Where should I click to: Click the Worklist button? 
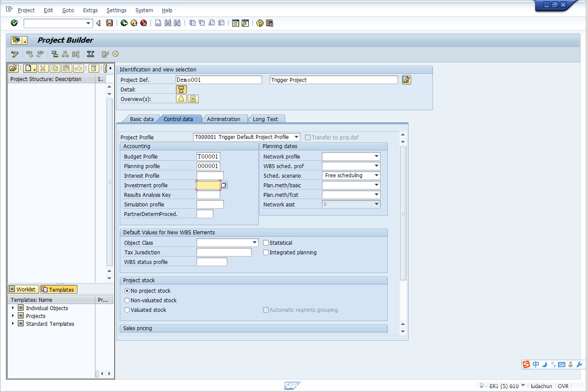[x=24, y=289]
